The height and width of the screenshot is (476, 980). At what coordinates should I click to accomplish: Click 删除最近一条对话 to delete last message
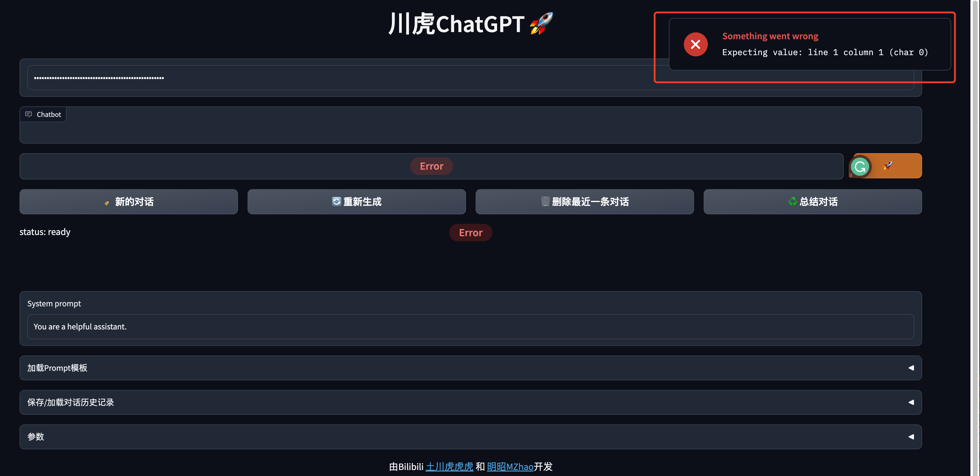point(584,202)
